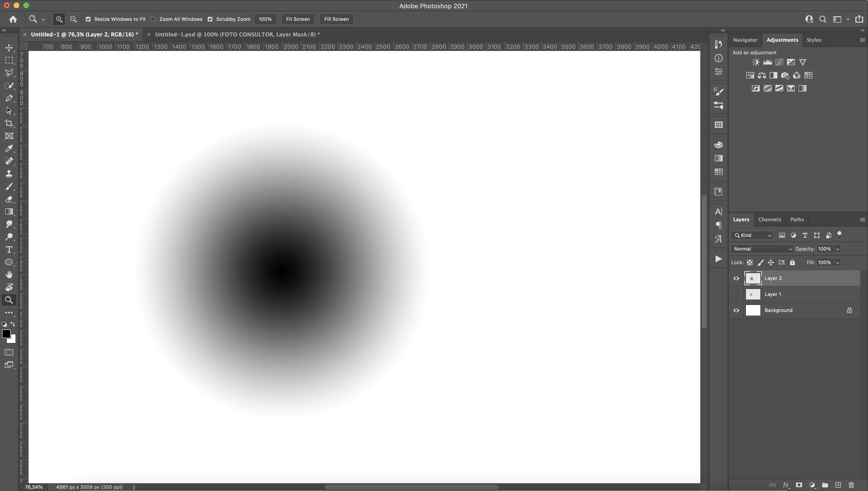Activate the Hand tool
Screen dimensions: 868x491
[x=9, y=275]
